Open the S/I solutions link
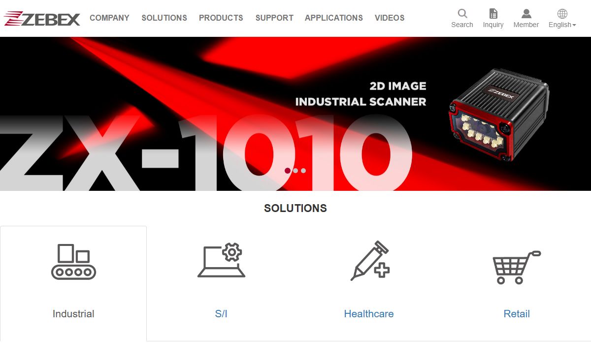The height and width of the screenshot is (364, 591). [221, 314]
